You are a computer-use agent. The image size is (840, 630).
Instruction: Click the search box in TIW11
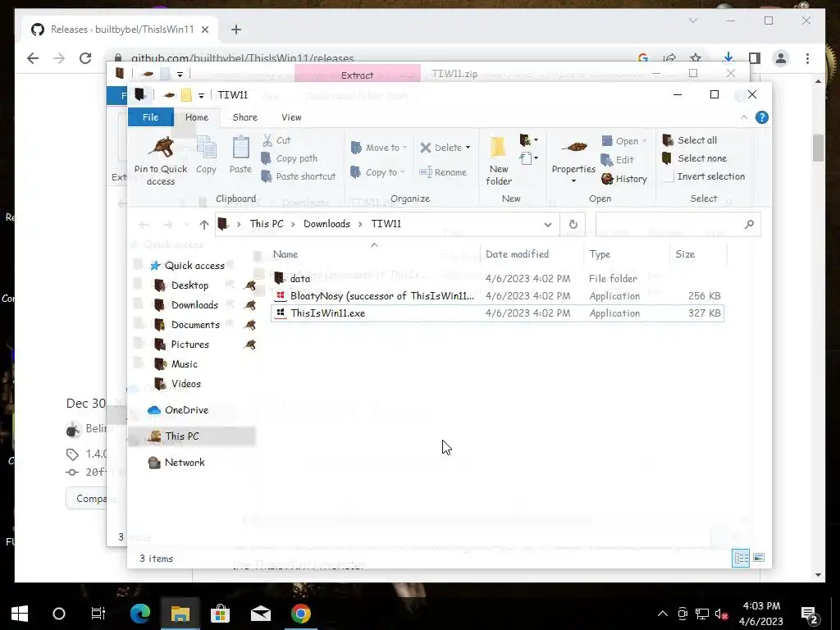(678, 225)
